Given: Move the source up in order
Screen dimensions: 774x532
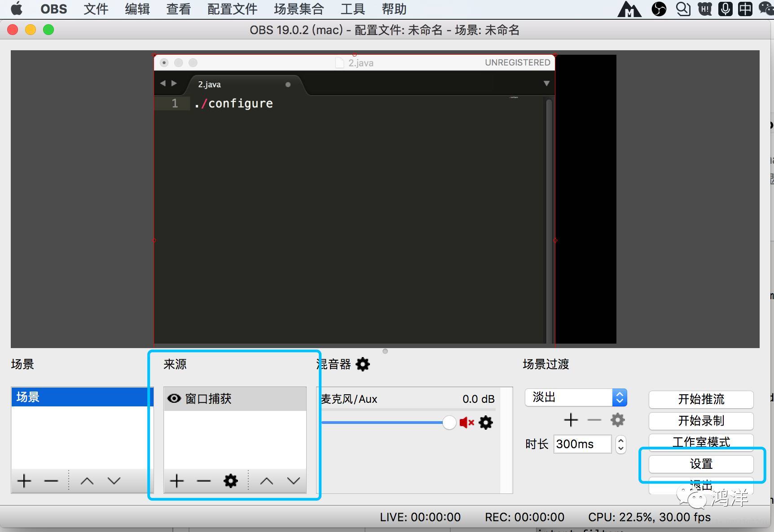Looking at the screenshot, I should tap(267, 481).
